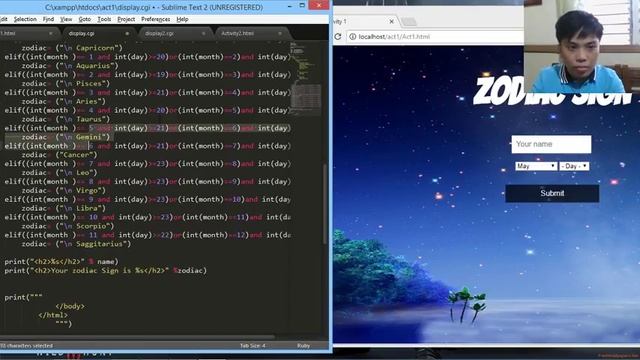Open the Day dropdown
Viewport: 640px width, 360px height.
(574, 166)
